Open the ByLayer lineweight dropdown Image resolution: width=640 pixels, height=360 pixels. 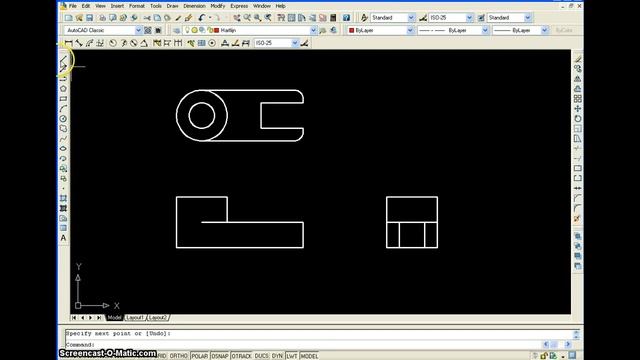(x=544, y=30)
